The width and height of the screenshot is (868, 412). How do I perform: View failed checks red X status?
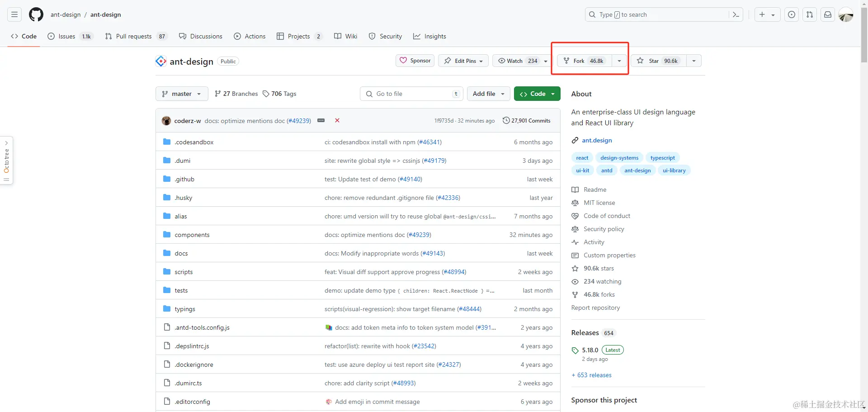(337, 120)
